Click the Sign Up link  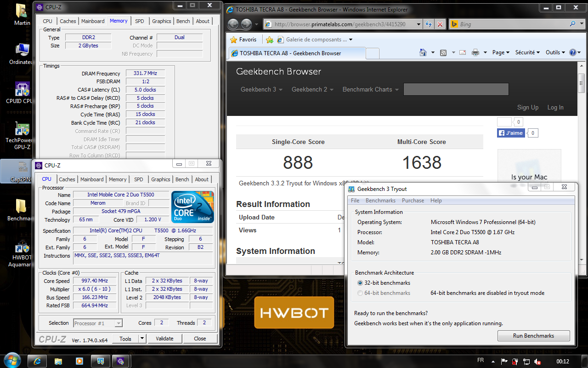point(528,107)
